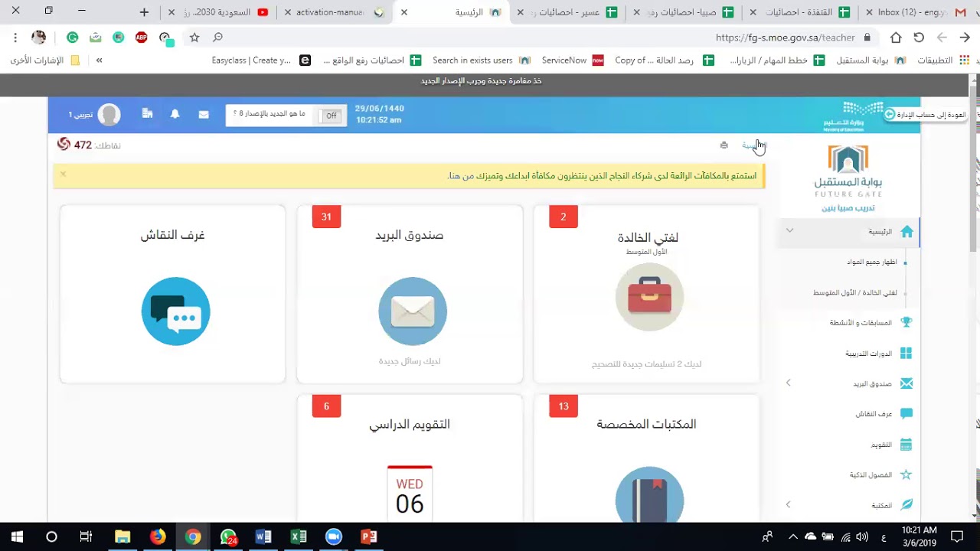The image size is (980, 551).
Task: Toggle the Off switch for version 8
Action: (331, 116)
